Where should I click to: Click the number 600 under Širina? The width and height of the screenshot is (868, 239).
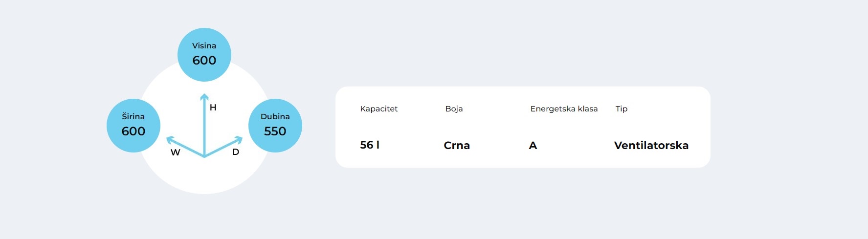pos(134,131)
